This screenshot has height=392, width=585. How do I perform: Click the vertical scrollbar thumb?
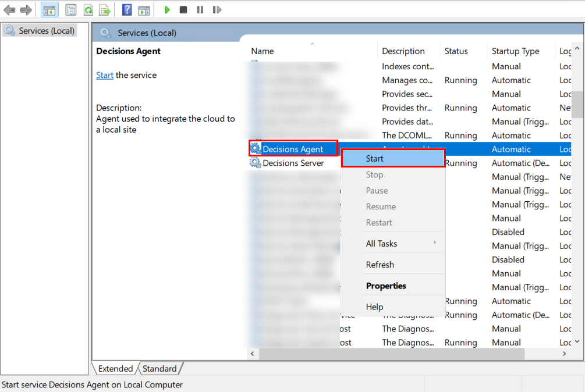[577, 105]
